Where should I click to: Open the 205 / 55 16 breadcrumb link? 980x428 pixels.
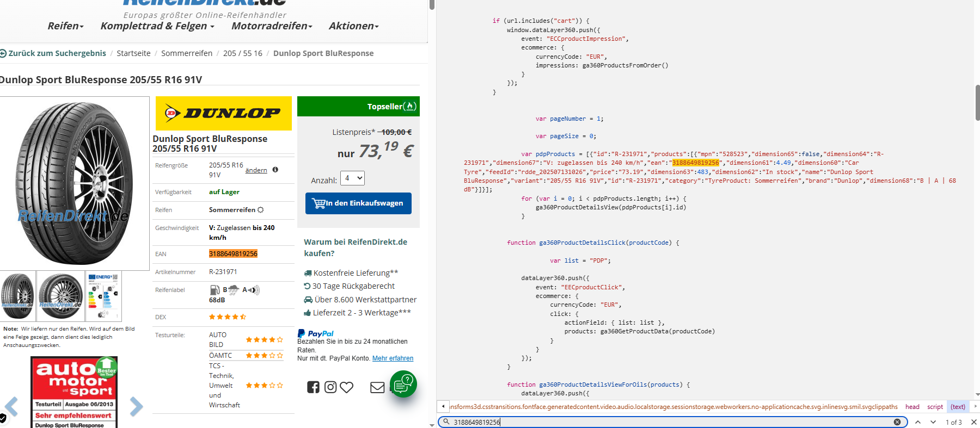tap(243, 53)
